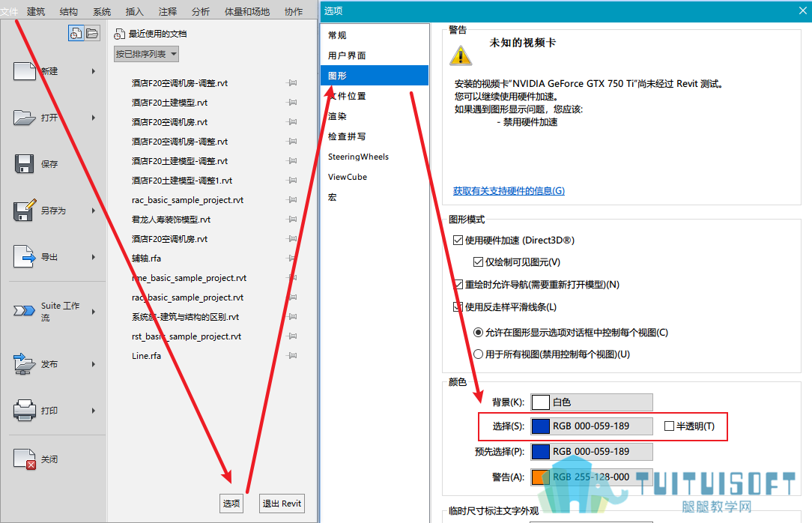The image size is (812, 523).
Task: Open the 分析 ribbon tab
Action: pyautogui.click(x=201, y=11)
